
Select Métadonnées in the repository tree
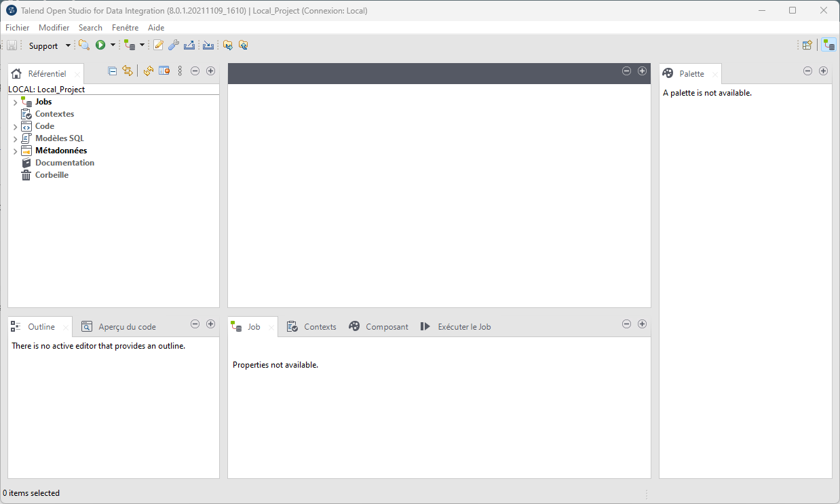[61, 151]
